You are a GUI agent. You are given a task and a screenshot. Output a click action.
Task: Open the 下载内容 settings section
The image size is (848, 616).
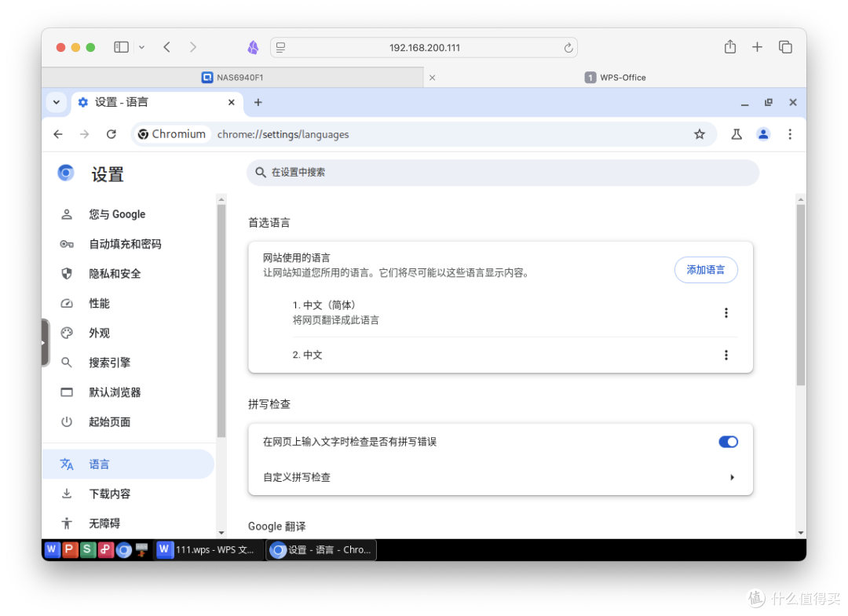coord(109,494)
